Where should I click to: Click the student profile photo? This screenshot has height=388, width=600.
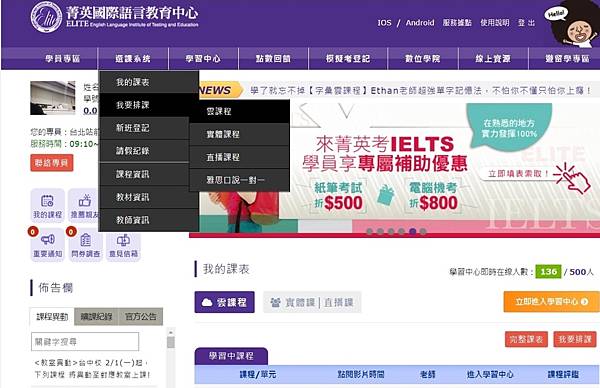(x=53, y=98)
